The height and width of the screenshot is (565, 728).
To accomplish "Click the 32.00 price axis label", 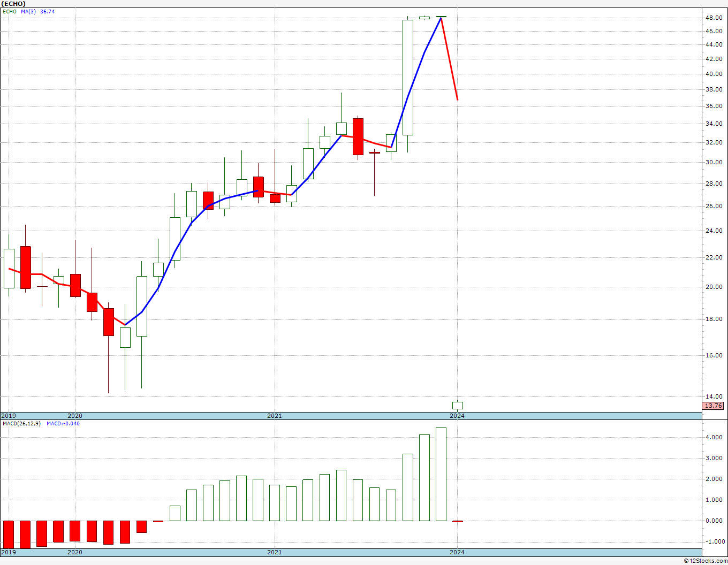I will coord(714,142).
